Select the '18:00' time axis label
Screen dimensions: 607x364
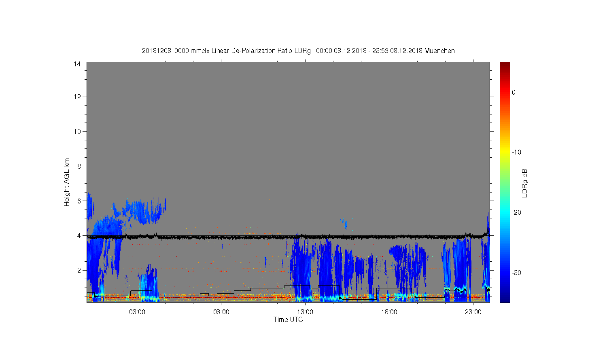click(x=389, y=312)
